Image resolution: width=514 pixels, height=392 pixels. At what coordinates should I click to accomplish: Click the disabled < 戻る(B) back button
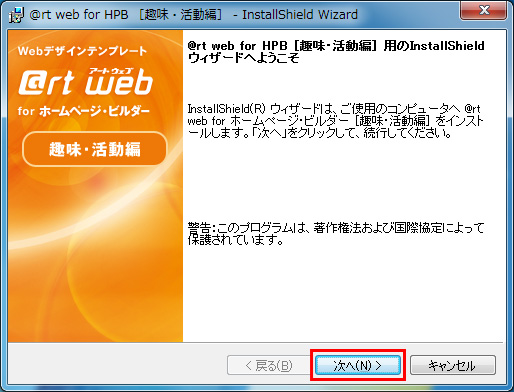(269, 365)
